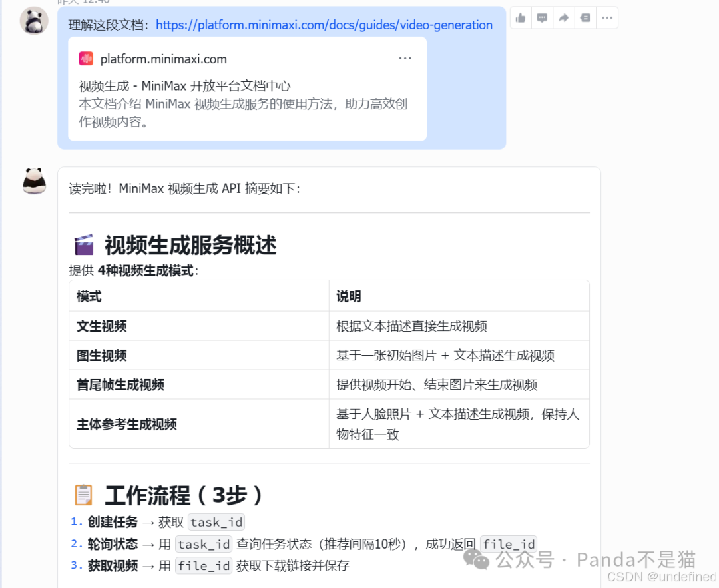Click the heading 视频生成服务概述
The height and width of the screenshot is (588, 719).
point(190,245)
